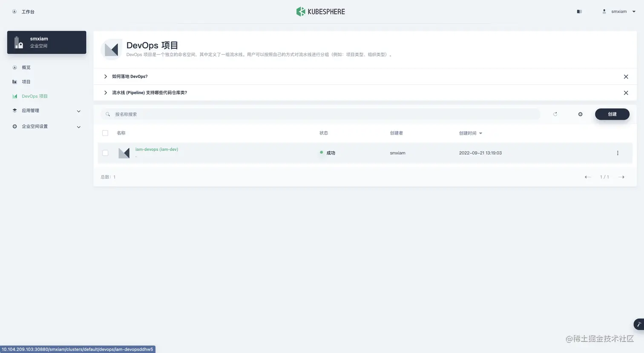Refresh the DevOps project list
Viewport: 644px width, 353px height.
click(555, 114)
